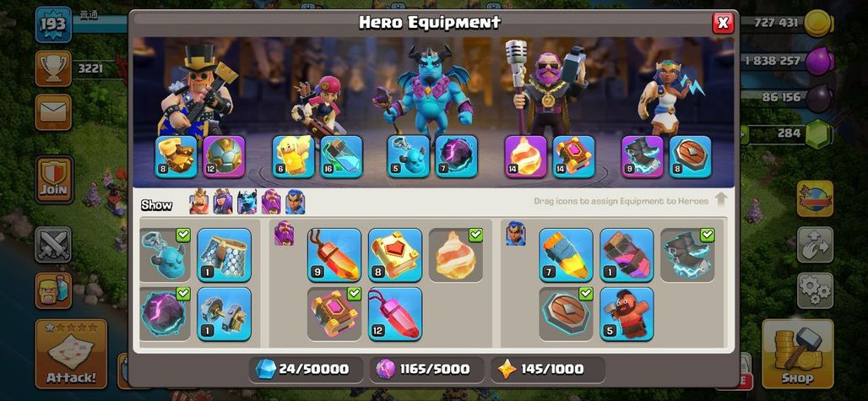Tap the equipped Royal Champion shield with checkmark
The height and width of the screenshot is (401, 868).
click(566, 313)
